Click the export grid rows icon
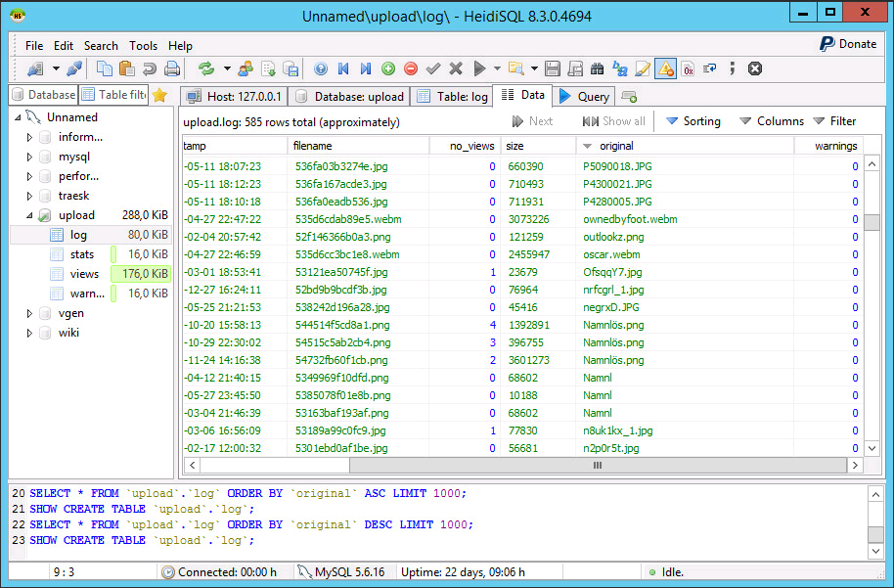The height and width of the screenshot is (588, 894). (268, 69)
